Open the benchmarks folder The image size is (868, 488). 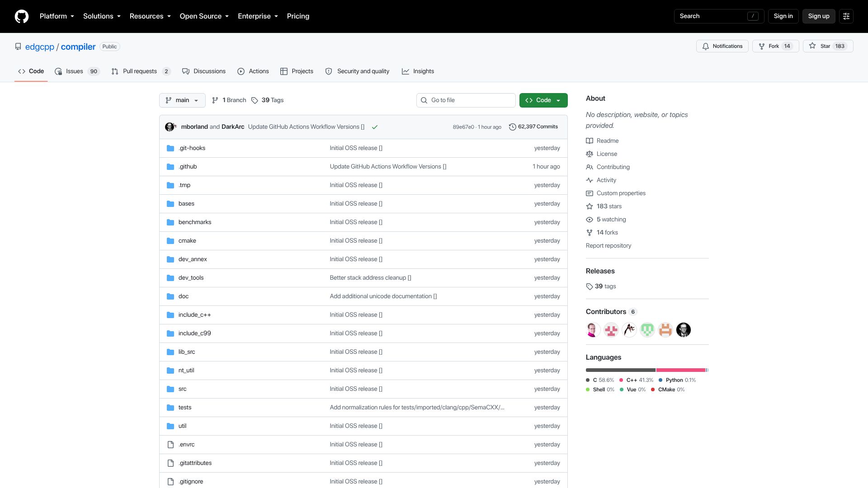[195, 222]
